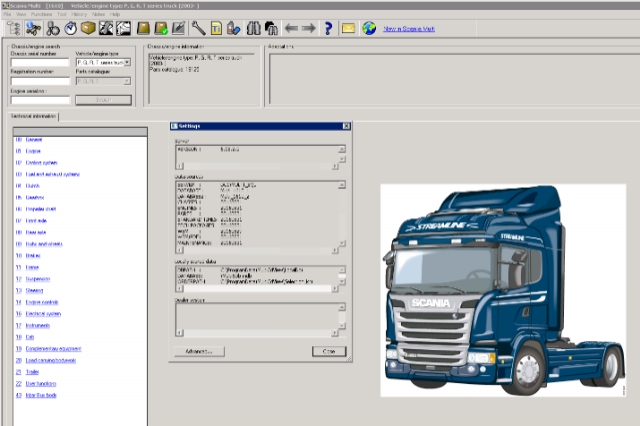Open the Notes menu
The width and height of the screenshot is (640, 426).
click(x=98, y=14)
